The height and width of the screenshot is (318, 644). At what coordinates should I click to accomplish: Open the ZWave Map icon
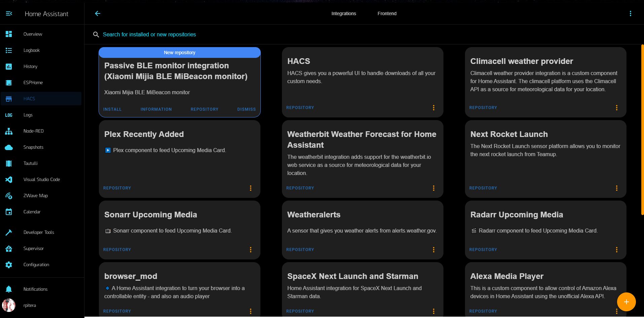point(9,196)
